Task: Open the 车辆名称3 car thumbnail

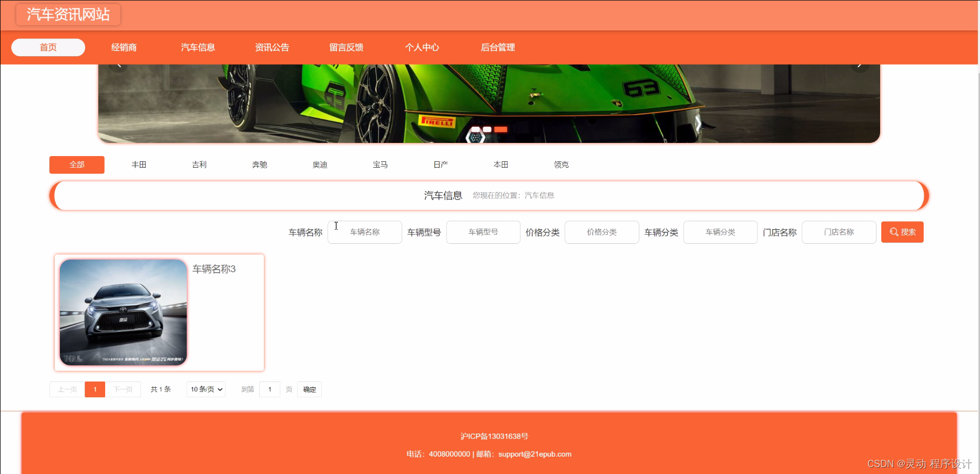Action: pos(124,312)
